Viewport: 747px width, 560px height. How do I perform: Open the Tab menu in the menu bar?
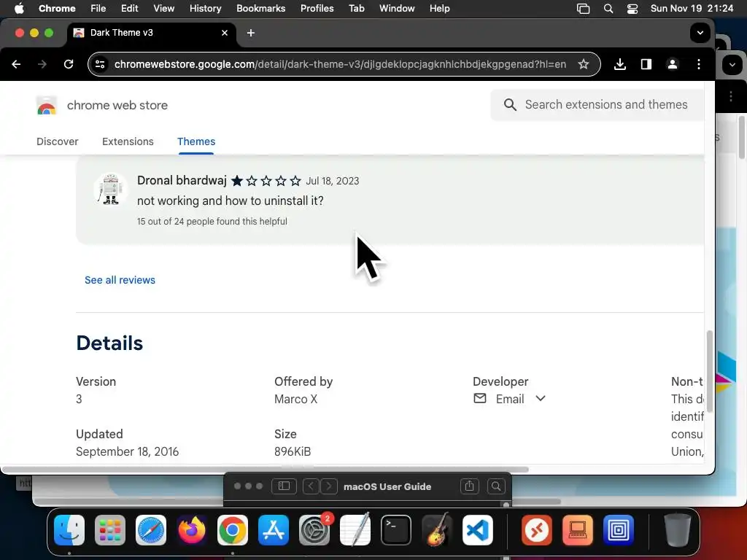point(356,9)
